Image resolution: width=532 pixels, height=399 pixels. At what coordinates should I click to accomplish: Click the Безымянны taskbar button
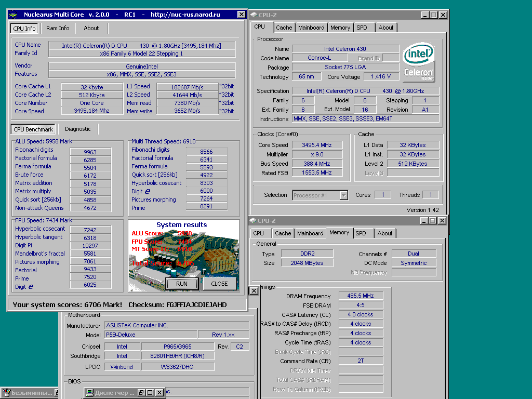point(29,393)
